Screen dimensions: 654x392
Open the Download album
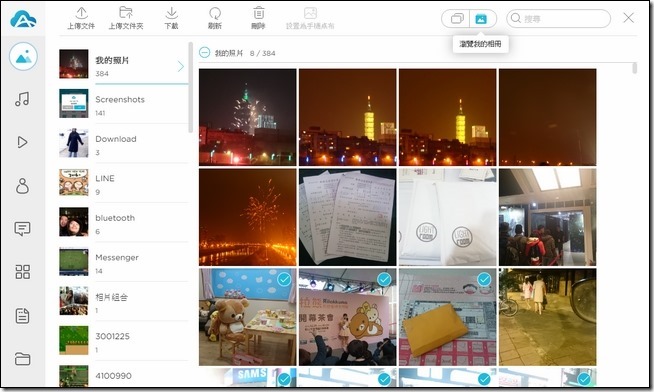tap(123, 143)
